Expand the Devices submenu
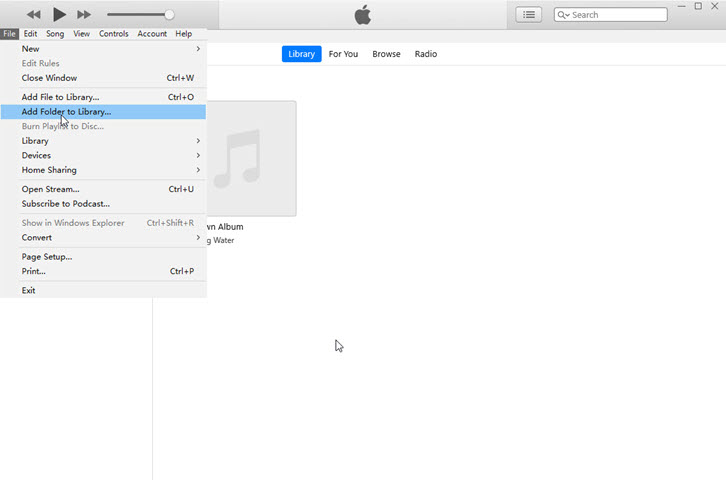 click(x=103, y=156)
